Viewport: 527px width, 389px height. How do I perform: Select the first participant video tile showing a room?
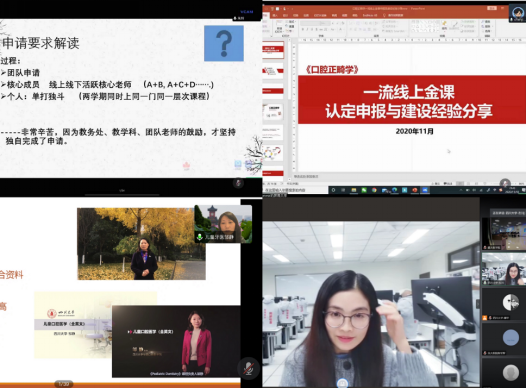coord(503,234)
